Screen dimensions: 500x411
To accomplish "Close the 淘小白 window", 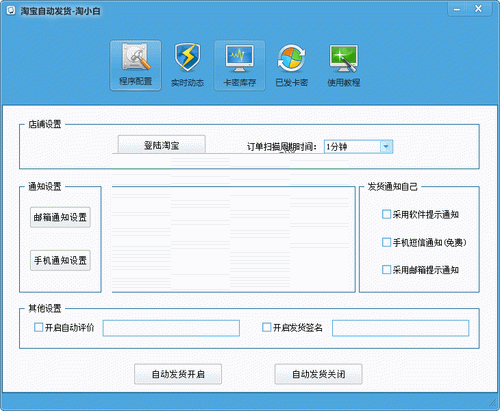I will click(x=478, y=9).
